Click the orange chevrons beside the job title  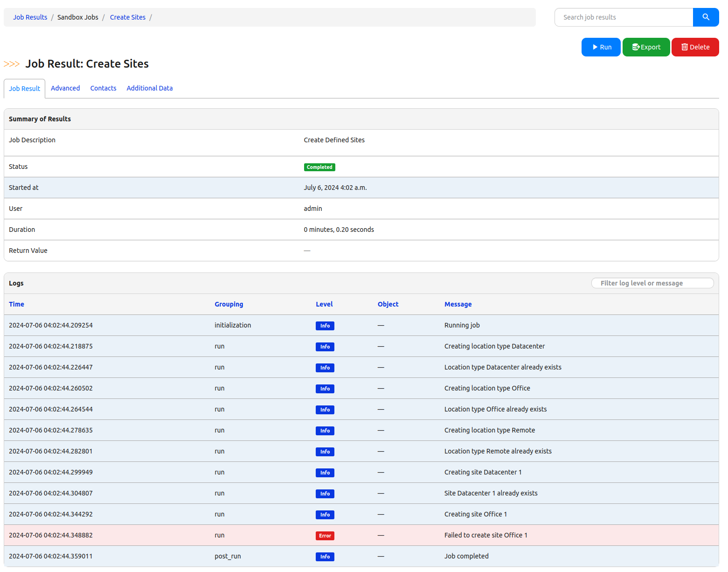coord(12,64)
